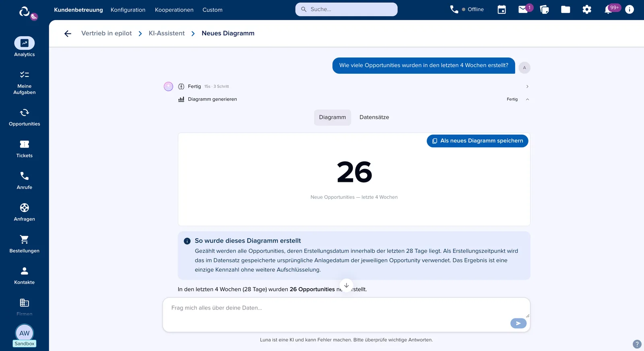
Task: Go back with the arrow button
Action: tap(68, 33)
